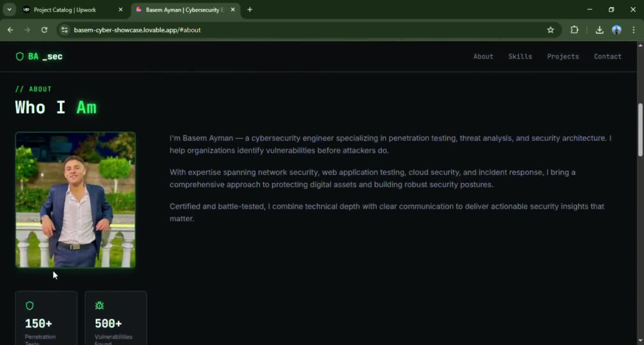The height and width of the screenshot is (345, 644).
Task: Click the bug icon in the 500+ card
Action: coord(99,306)
